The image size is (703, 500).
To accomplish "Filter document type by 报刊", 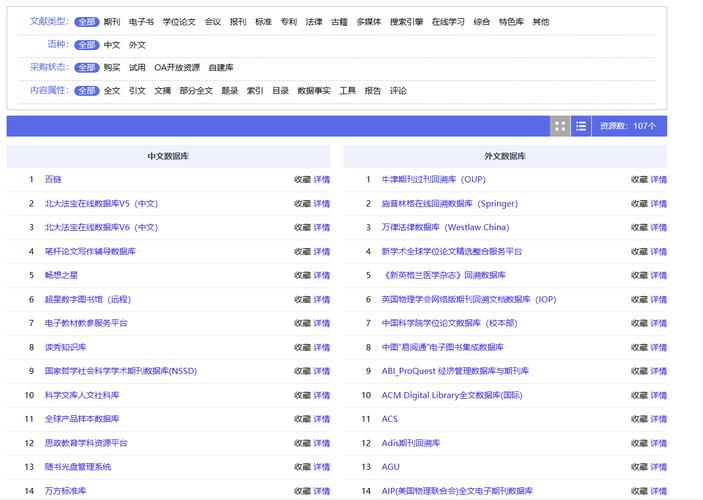I will (238, 22).
